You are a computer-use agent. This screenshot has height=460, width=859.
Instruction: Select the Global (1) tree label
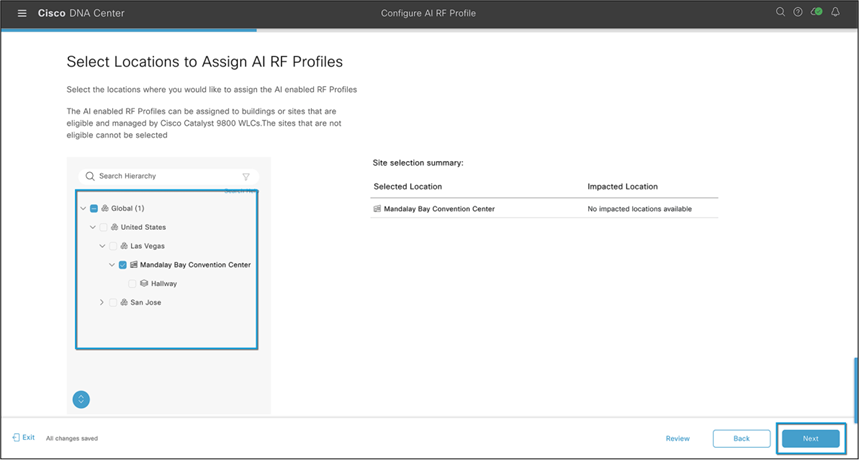[x=128, y=209]
